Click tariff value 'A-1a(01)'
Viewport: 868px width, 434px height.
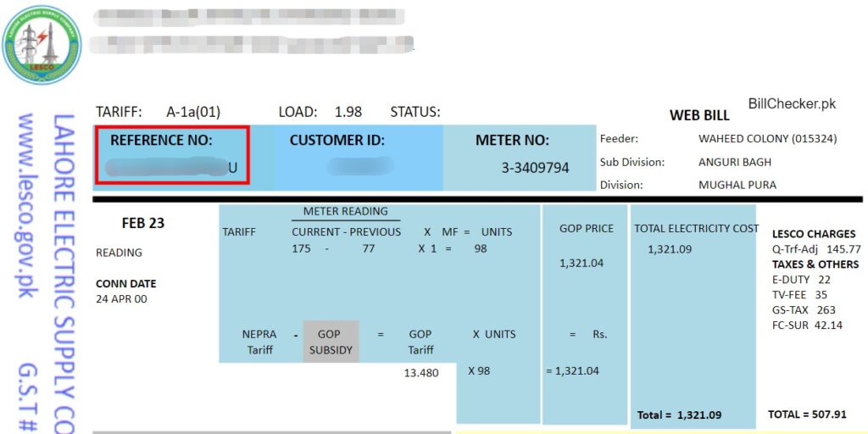[x=193, y=113]
